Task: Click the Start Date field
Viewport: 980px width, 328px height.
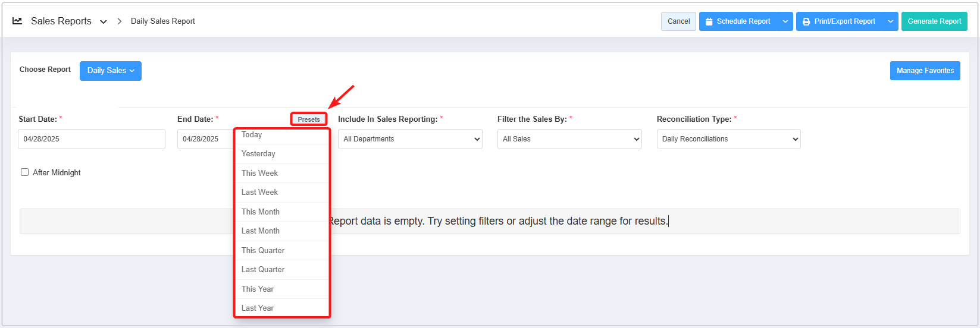Action: [92, 139]
